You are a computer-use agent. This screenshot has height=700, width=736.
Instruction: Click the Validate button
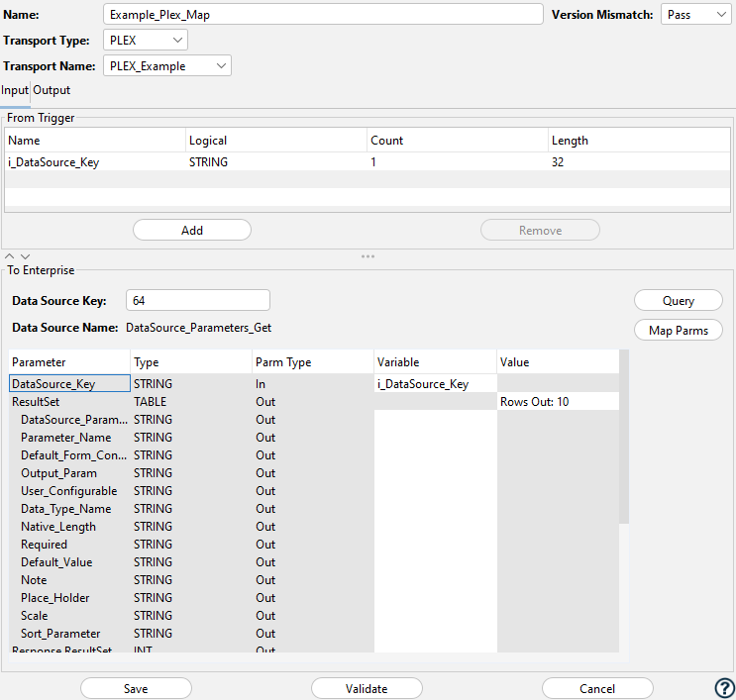[x=367, y=688]
